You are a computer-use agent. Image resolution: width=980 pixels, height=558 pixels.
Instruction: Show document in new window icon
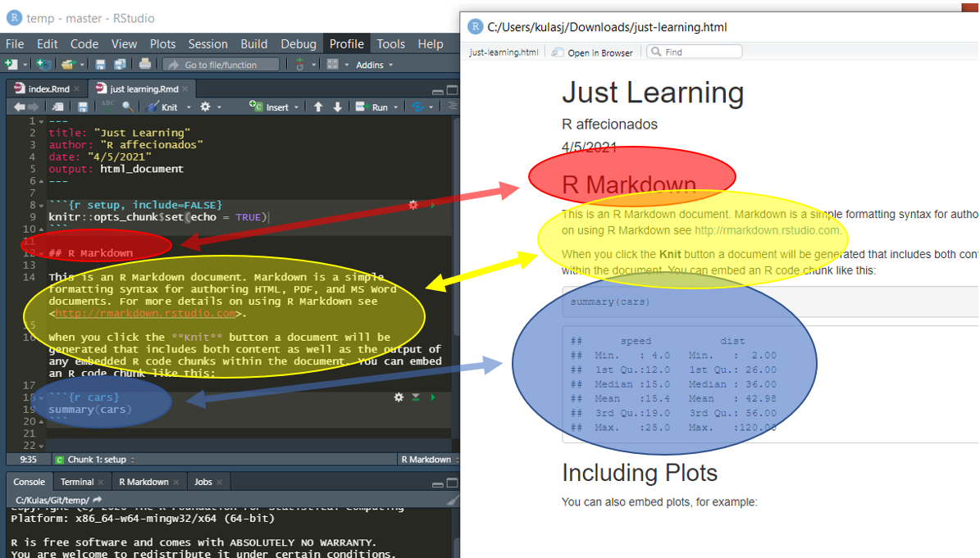57,107
